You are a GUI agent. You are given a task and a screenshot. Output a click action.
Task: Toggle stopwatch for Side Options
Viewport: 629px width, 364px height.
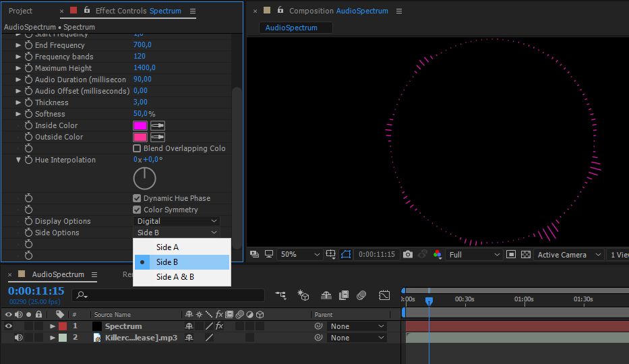(28, 233)
